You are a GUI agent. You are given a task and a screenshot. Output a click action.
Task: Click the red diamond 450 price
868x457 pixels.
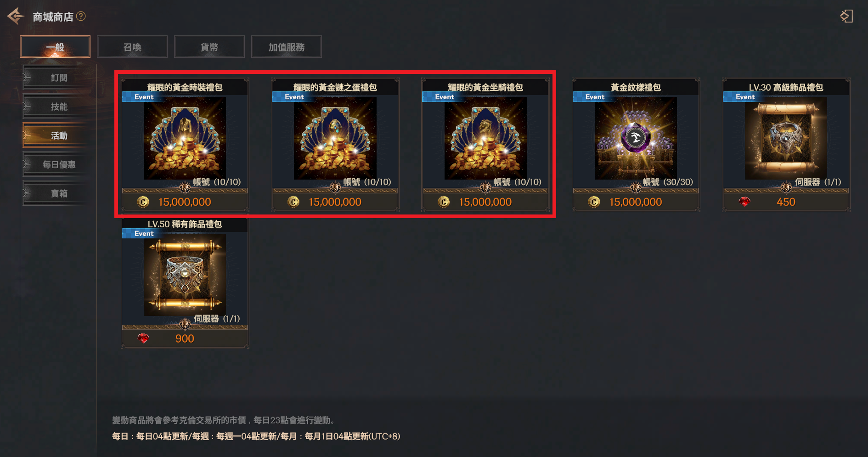pos(786,202)
